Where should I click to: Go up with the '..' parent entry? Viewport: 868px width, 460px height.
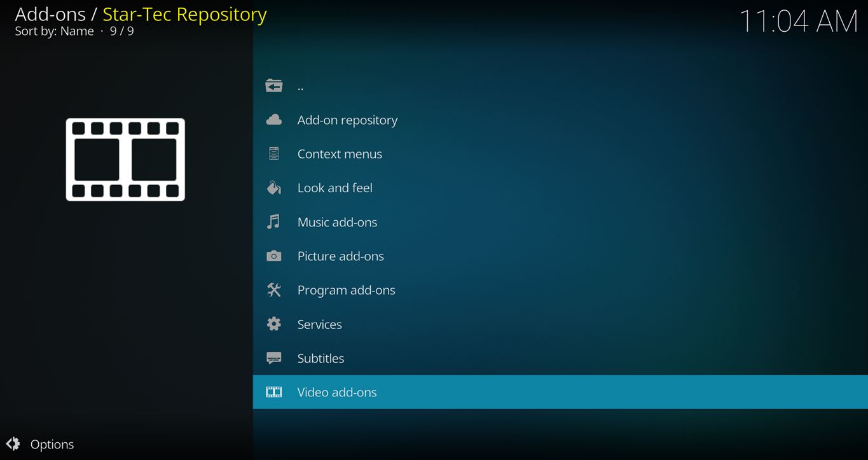(300, 87)
